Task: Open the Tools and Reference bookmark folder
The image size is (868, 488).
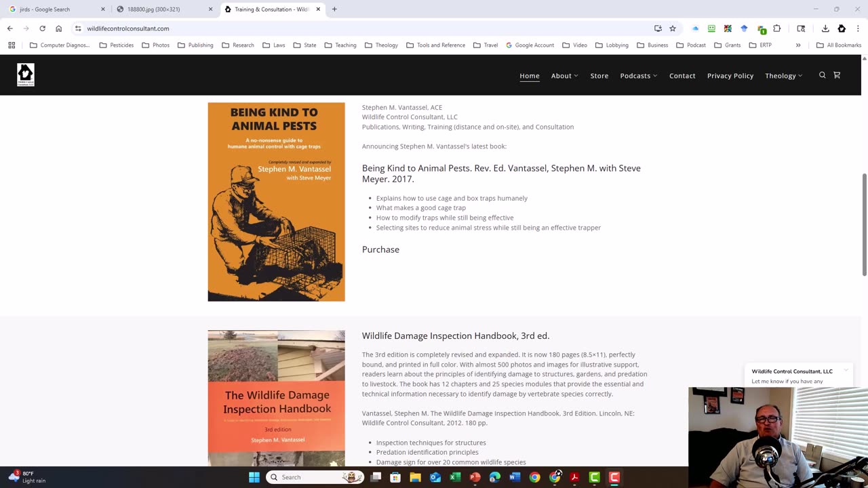Action: (x=435, y=45)
